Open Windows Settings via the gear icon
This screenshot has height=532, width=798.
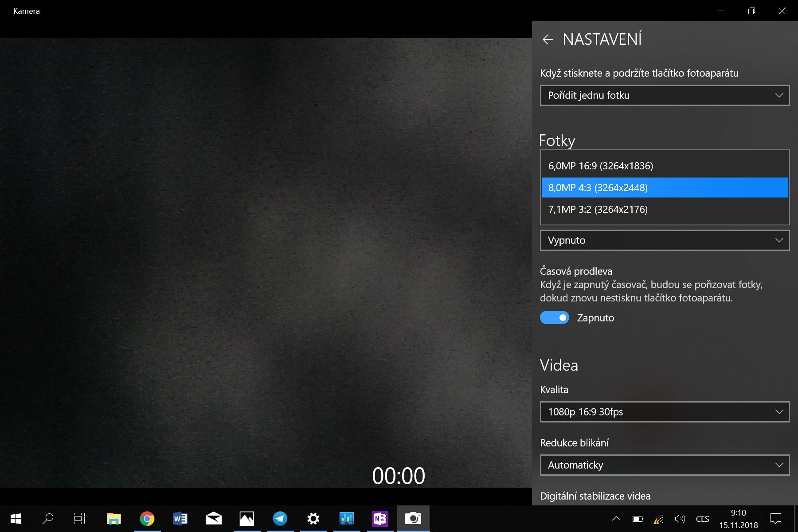pyautogui.click(x=313, y=518)
